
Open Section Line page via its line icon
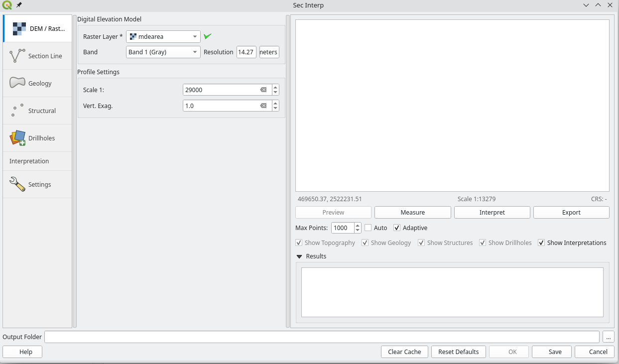click(x=17, y=56)
